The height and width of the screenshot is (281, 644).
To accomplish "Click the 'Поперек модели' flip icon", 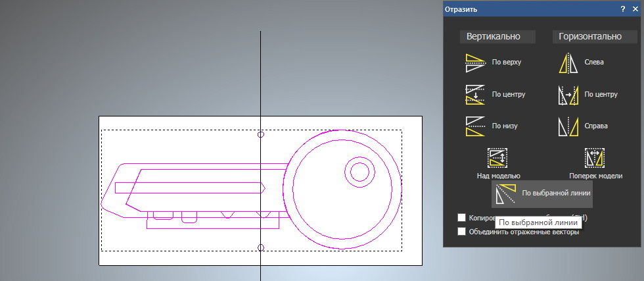I will point(595,158).
